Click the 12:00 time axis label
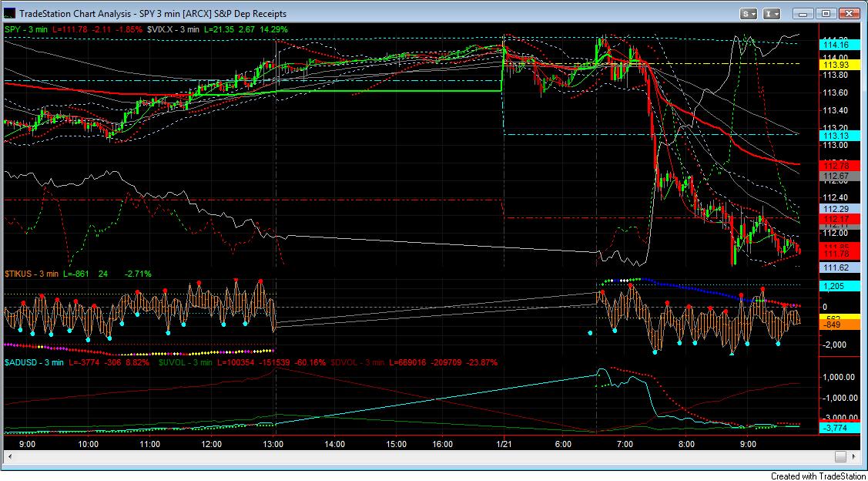Screen dimensions: 868x481 [x=212, y=444]
